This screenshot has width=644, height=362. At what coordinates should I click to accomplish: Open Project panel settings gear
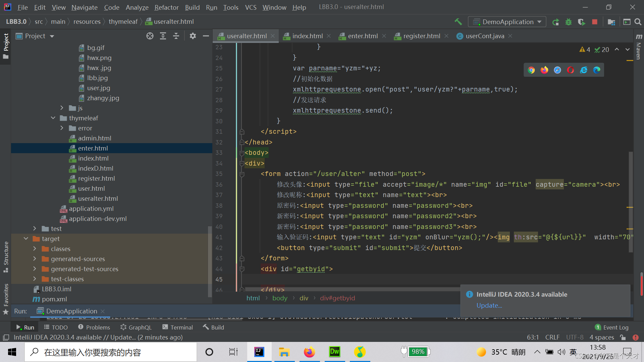[193, 36]
